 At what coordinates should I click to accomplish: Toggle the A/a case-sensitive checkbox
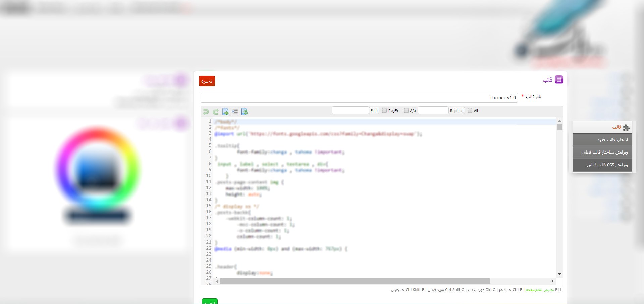pyautogui.click(x=406, y=111)
